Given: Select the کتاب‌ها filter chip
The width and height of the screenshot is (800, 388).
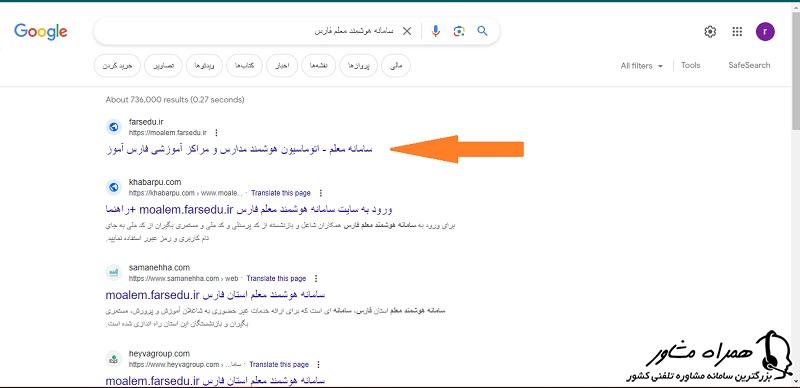Looking at the screenshot, I should click(244, 66).
